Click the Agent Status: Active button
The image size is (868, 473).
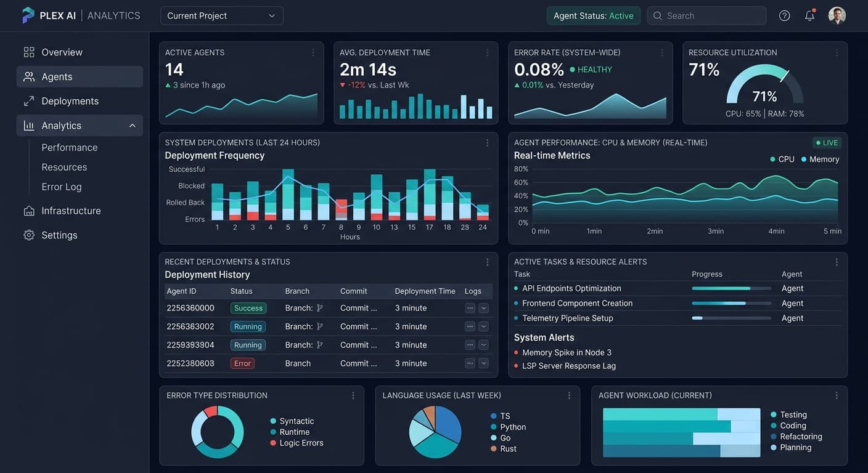(x=594, y=15)
